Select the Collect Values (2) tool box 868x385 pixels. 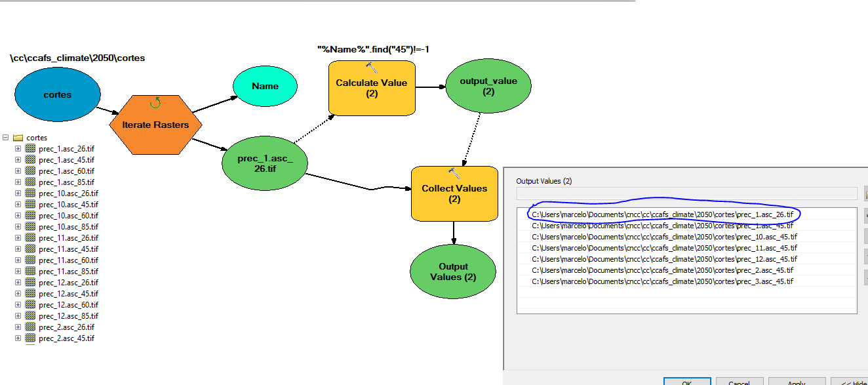coord(454,193)
